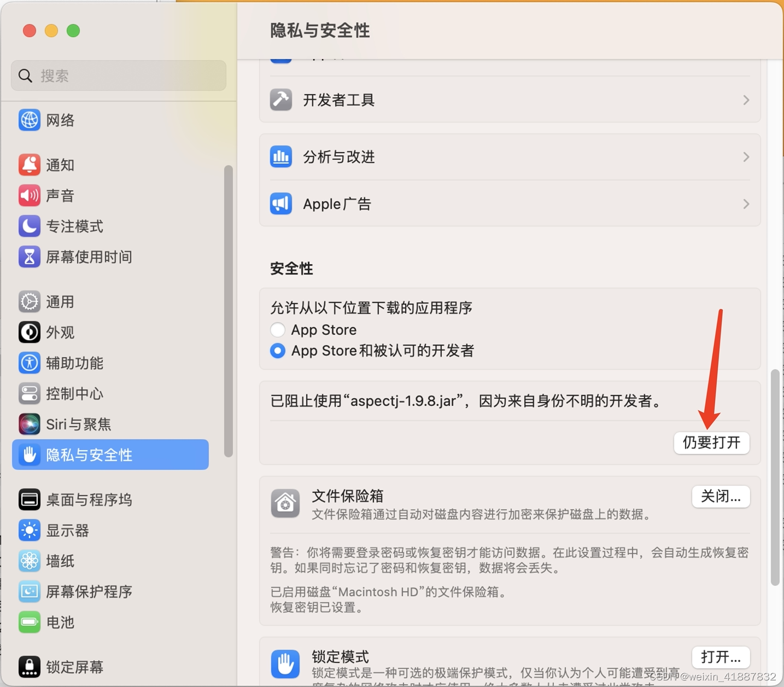Screen dimensions: 784x687
Task: Click the 锁定屏幕 label in sidebar
Action: coord(74,667)
